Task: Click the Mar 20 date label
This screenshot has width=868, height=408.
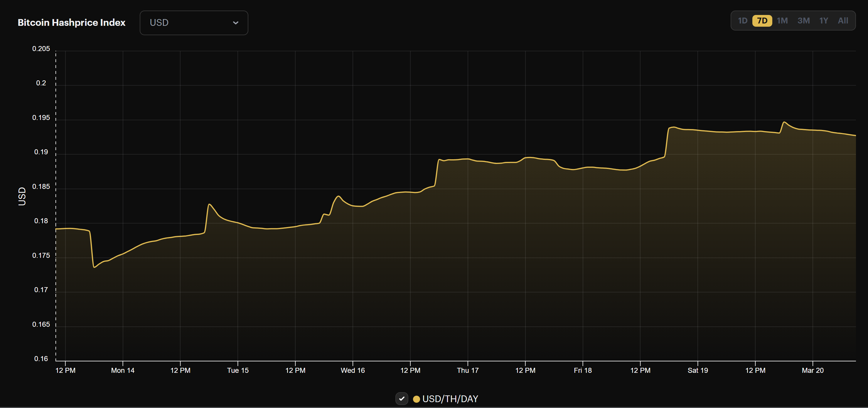Action: [x=813, y=370]
